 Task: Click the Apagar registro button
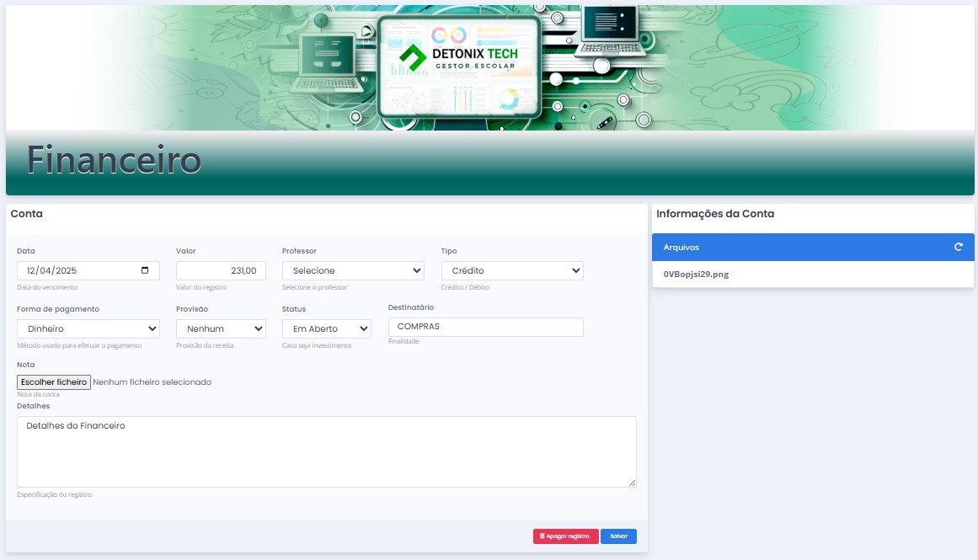coord(566,536)
